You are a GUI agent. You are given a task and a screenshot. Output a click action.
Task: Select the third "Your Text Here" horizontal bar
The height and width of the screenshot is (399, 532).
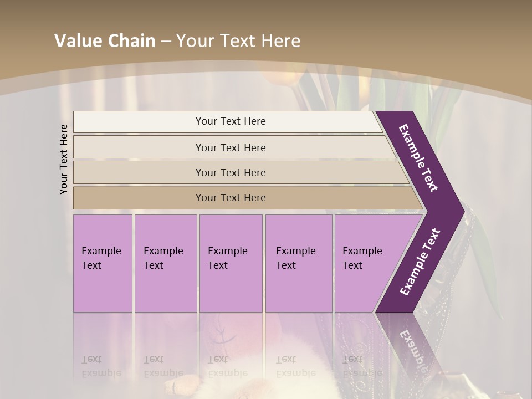(231, 172)
